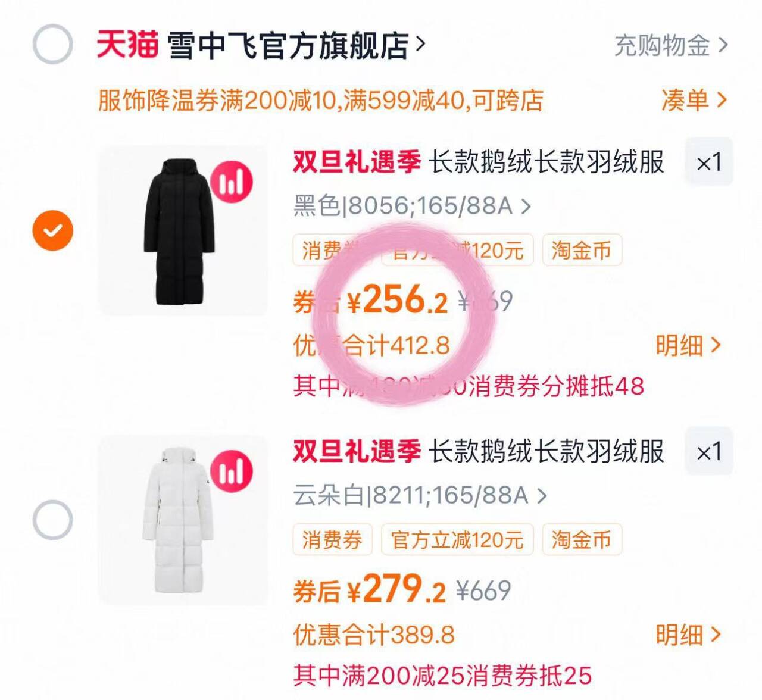The width and height of the screenshot is (762, 700).
Task: Change quantity ×1 of white coat
Action: pyautogui.click(x=709, y=451)
